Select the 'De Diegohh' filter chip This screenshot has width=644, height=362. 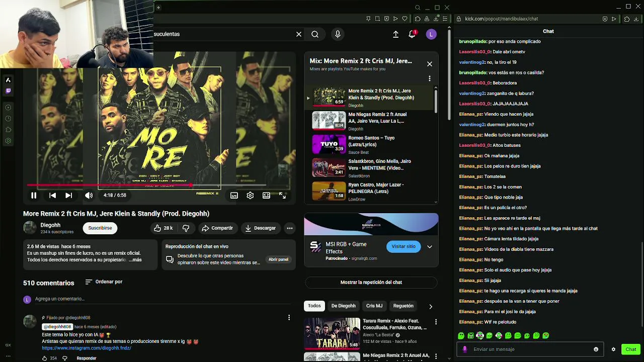click(343, 306)
